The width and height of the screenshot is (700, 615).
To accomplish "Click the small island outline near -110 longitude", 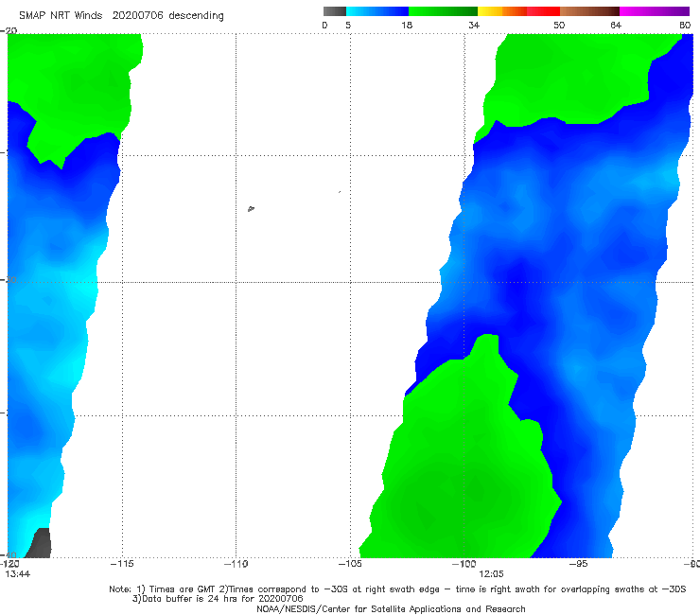I will 251,208.
